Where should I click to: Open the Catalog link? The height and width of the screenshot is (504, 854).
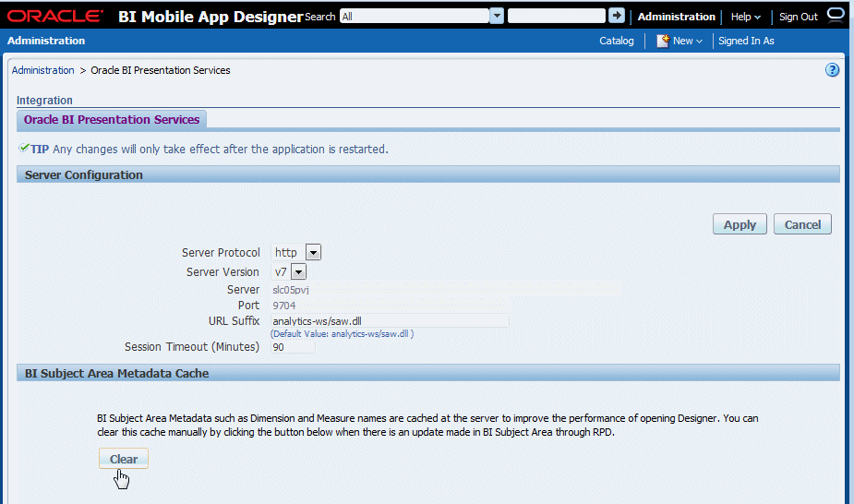617,41
